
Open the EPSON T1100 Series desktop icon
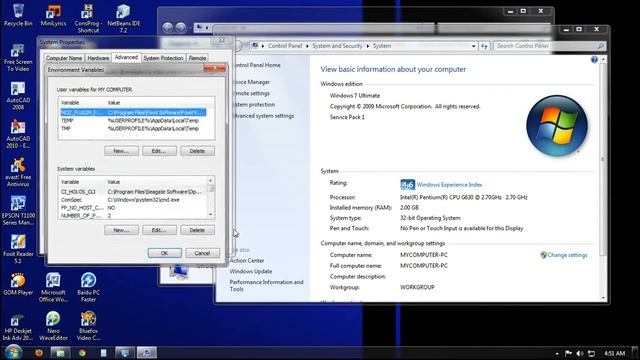click(x=18, y=211)
